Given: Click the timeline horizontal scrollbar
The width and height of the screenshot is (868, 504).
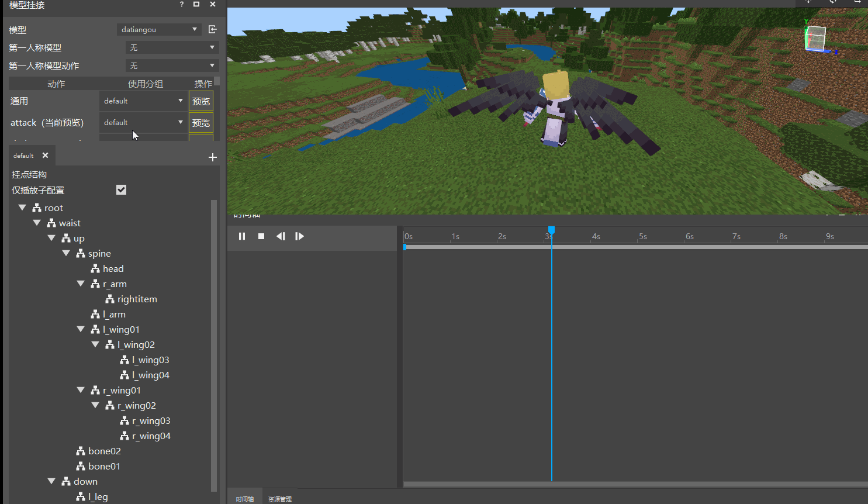Looking at the screenshot, I should pos(635,484).
